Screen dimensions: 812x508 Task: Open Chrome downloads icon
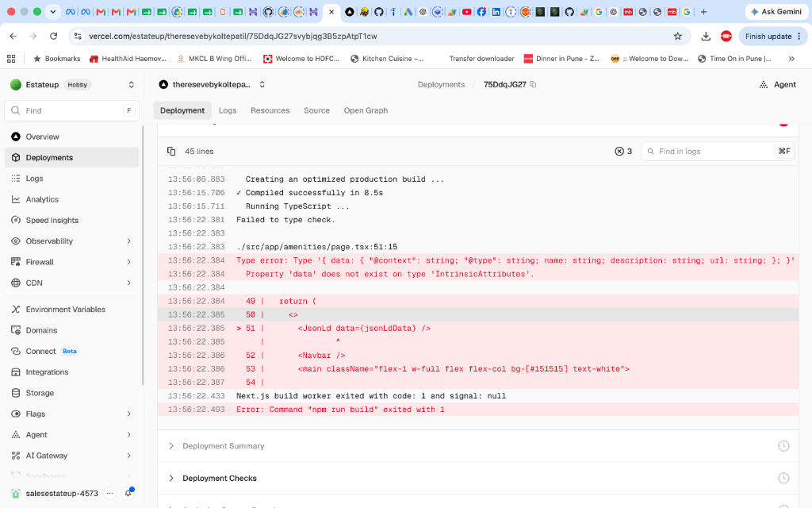pyautogui.click(x=705, y=37)
